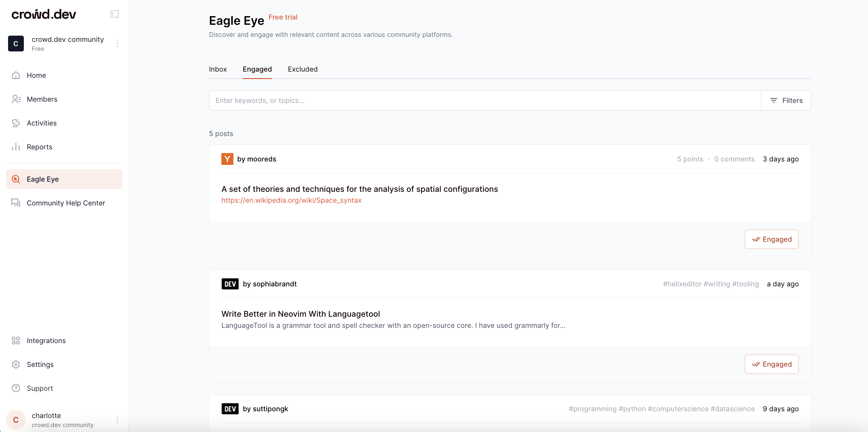Open Settings via the gear icon
The height and width of the screenshot is (432, 868).
[x=16, y=364]
